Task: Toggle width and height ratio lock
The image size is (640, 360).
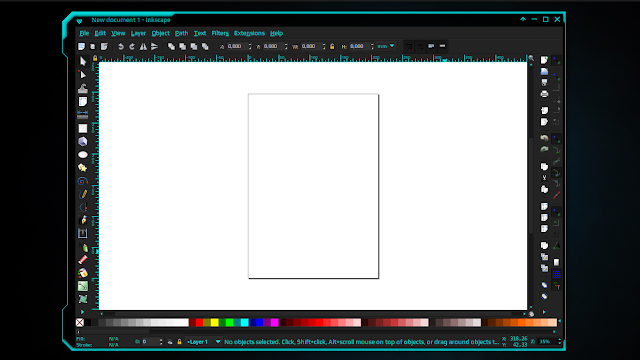Action: (x=332, y=47)
